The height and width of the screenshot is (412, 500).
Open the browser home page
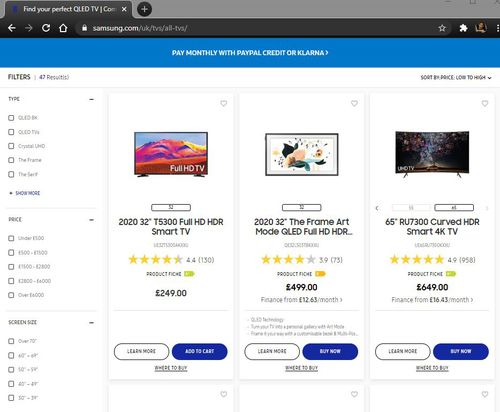pos(63,28)
